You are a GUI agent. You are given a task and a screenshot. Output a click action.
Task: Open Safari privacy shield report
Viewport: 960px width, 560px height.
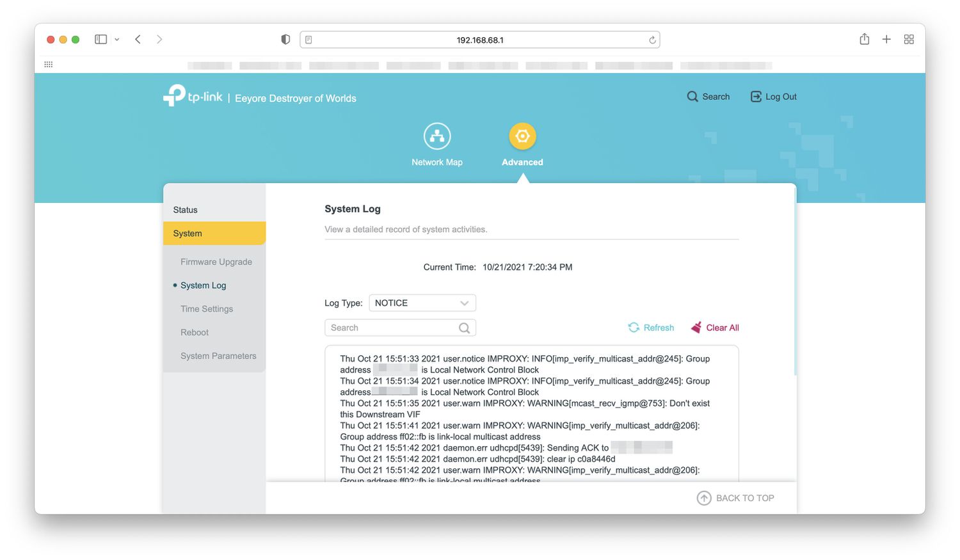click(x=285, y=40)
